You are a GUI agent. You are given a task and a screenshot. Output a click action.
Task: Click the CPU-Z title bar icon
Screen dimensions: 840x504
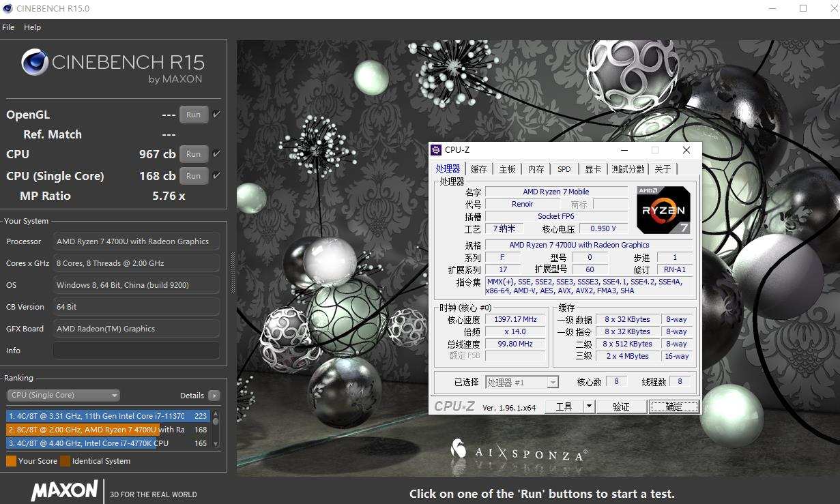pos(437,150)
